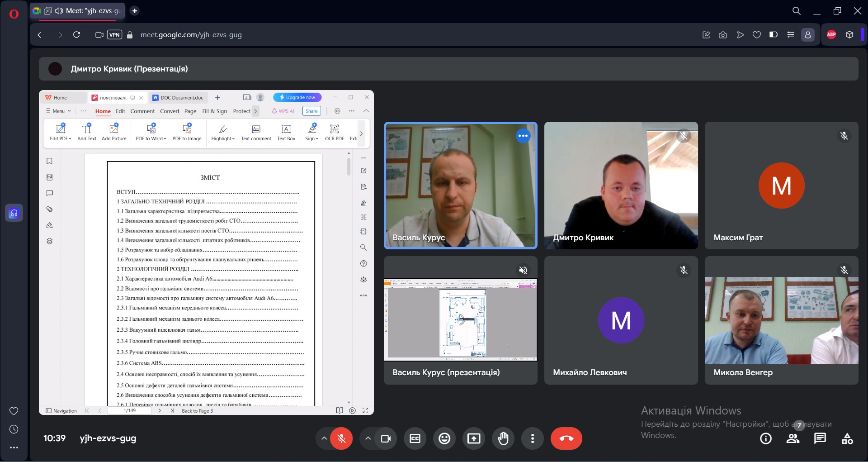
Task: Open the activities shapes icon
Action: (847, 438)
